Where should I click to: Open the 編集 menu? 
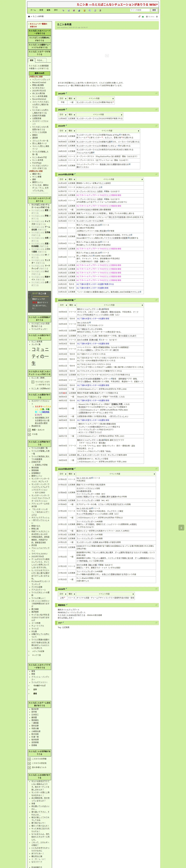[49, 10]
